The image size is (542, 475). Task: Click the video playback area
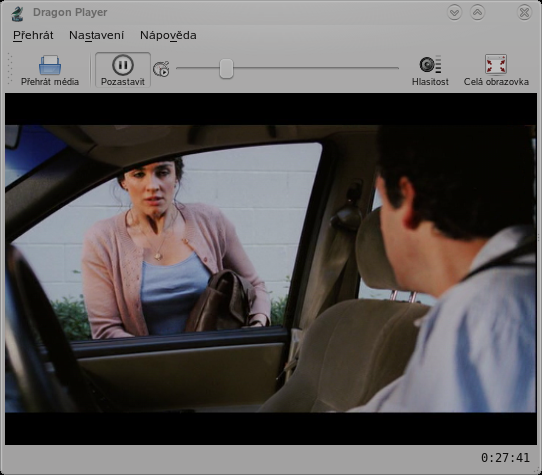click(x=271, y=269)
